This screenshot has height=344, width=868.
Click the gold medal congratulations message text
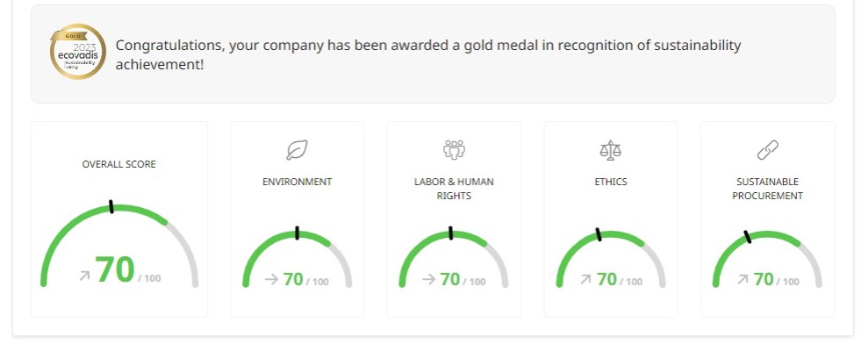point(428,54)
